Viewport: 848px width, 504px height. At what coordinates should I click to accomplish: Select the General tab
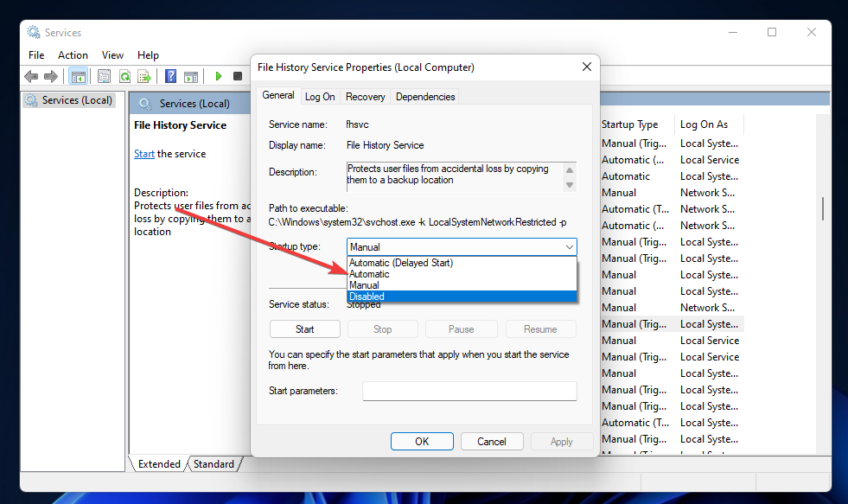278,95
